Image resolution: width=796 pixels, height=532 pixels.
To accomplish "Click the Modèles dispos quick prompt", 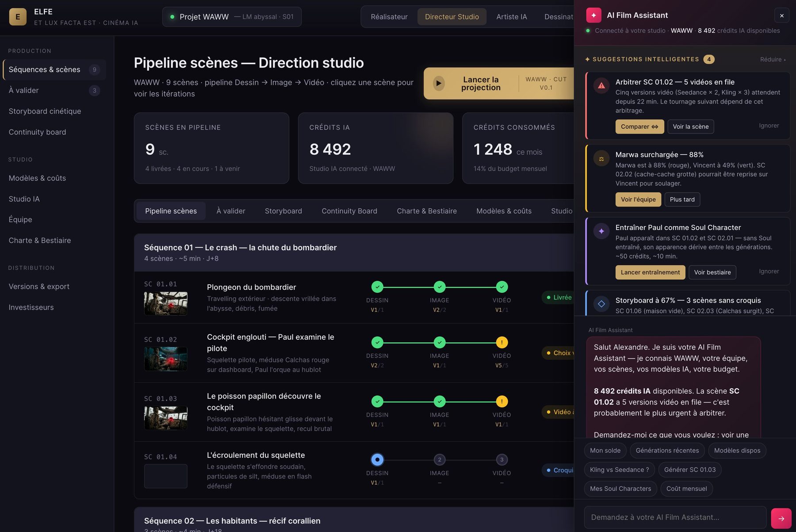I will point(737,451).
